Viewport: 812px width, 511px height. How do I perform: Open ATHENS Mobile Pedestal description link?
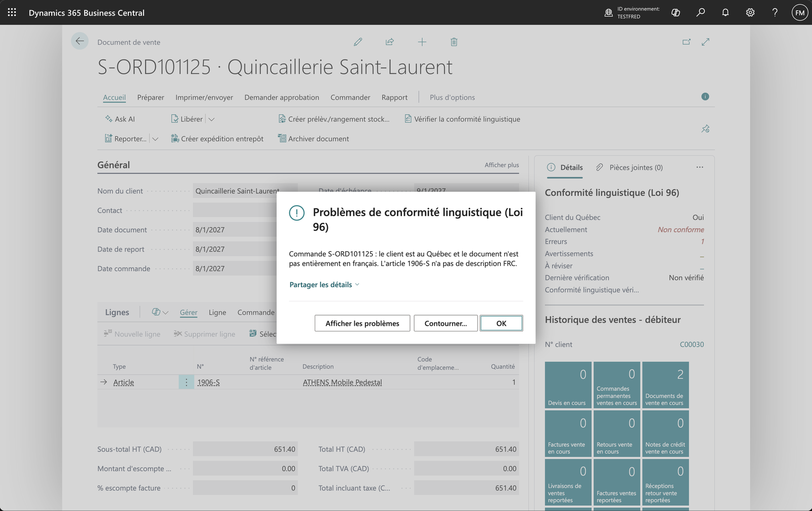tap(342, 383)
